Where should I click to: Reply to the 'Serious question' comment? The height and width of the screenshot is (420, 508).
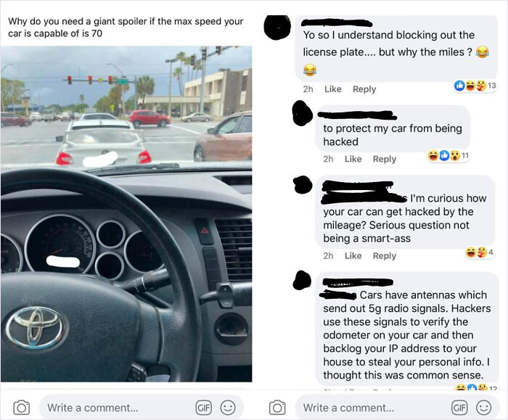pyautogui.click(x=384, y=256)
